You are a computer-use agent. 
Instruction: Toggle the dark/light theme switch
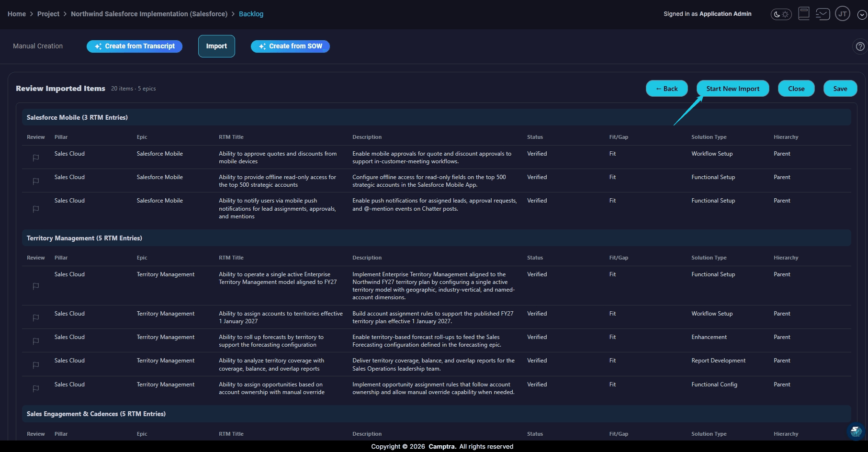(781, 14)
